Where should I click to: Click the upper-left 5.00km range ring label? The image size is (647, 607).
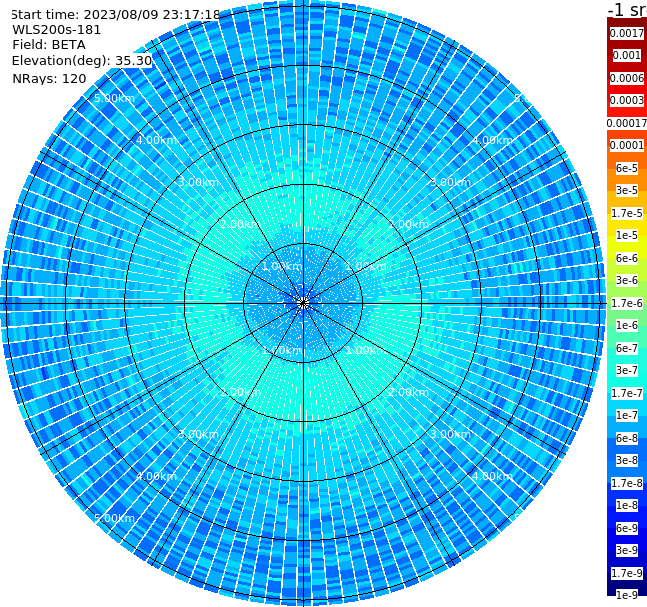(x=114, y=98)
